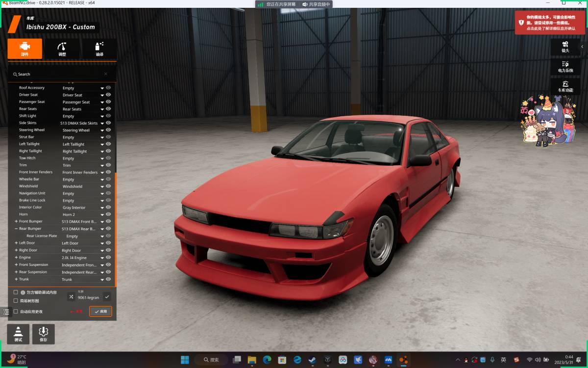588x368 pixels.
Task: Toggle visibility of Driver Seat
Action: coord(108,95)
